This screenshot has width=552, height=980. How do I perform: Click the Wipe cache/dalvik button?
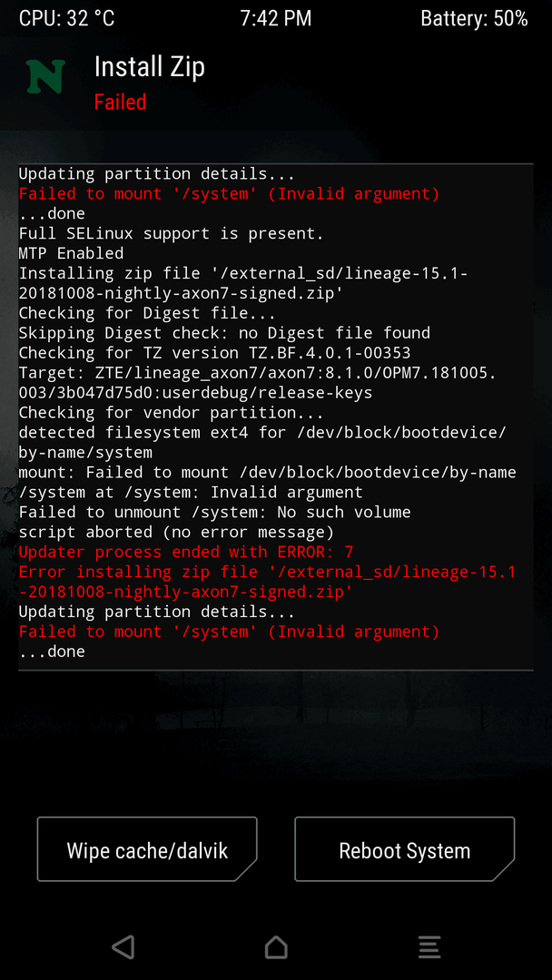pos(147,849)
